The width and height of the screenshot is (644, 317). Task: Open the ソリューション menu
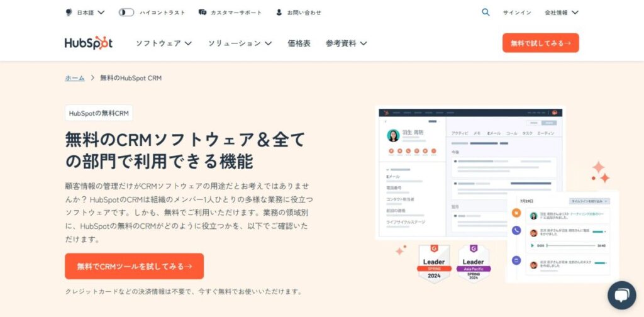[240, 43]
